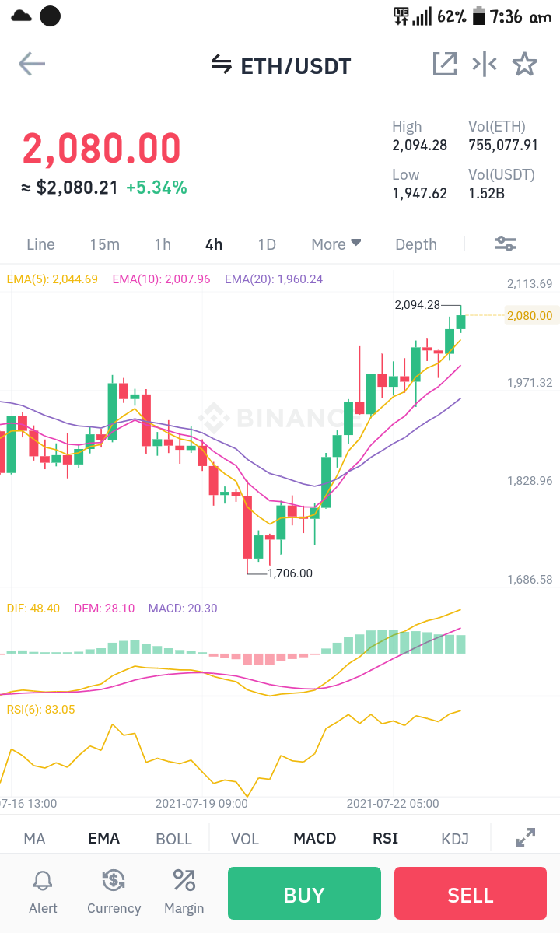Open the Depth chart tab

(416, 244)
